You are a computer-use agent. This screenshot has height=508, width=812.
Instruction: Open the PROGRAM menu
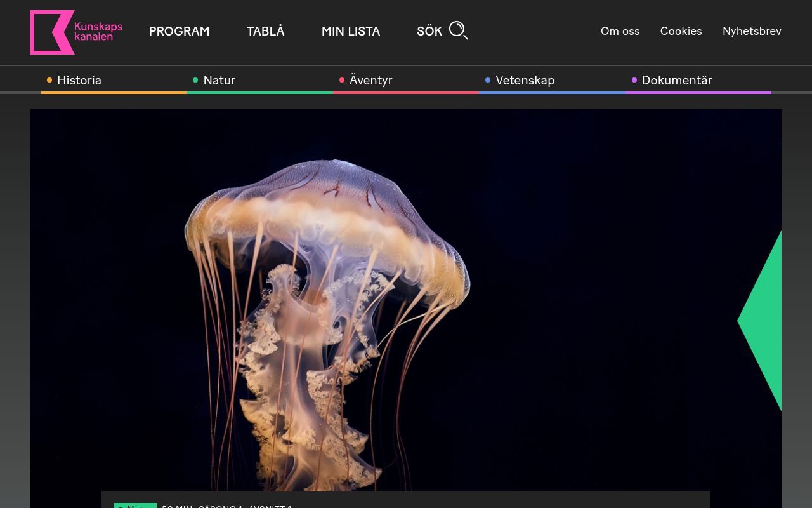point(179,31)
